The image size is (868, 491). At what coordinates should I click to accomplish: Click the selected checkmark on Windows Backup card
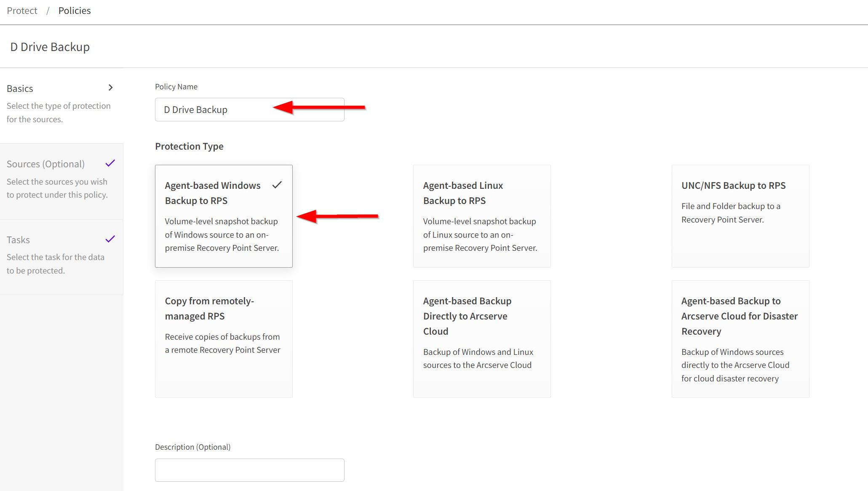point(277,185)
